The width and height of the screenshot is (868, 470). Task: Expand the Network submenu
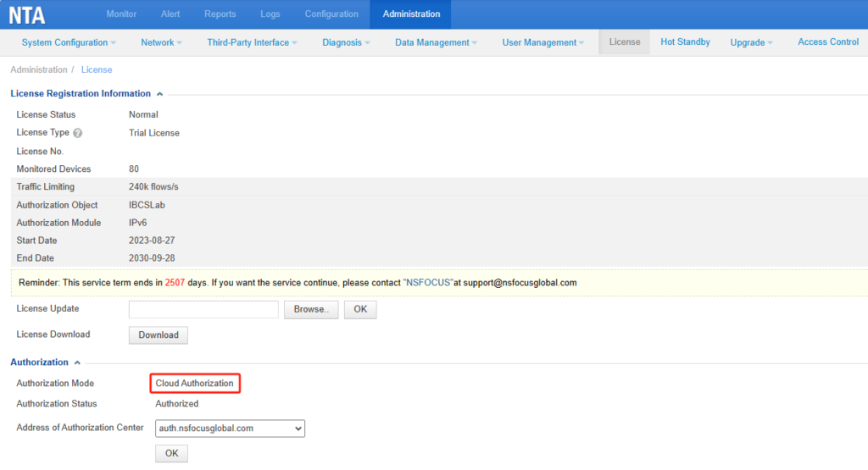(x=161, y=42)
